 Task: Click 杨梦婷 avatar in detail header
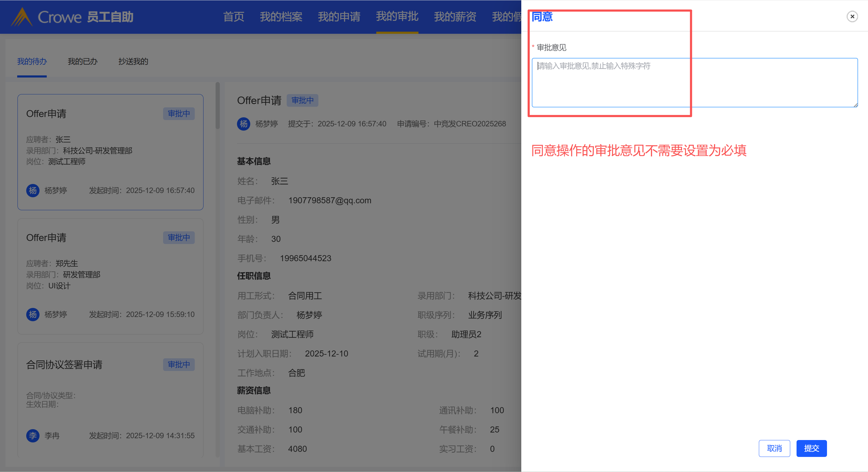(x=243, y=124)
